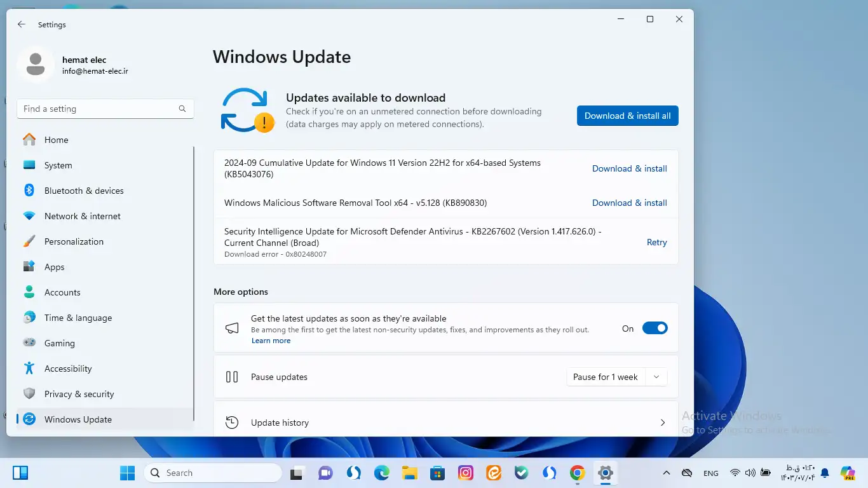Click the Bluetooth & devices icon in sidebar
Viewport: 868px width, 488px height.
point(29,191)
